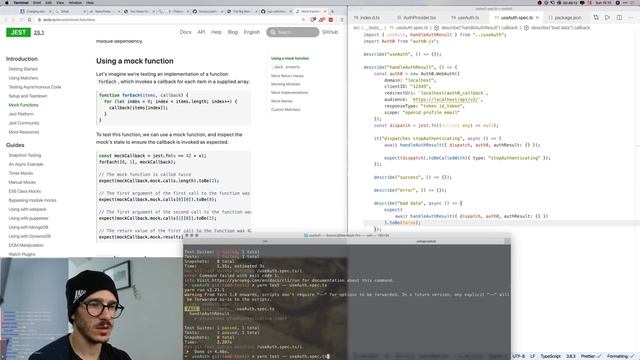Image resolution: width=640 pixels, height=360 pixels.
Task: Open An Async Example guide
Action: pyautogui.click(x=26, y=164)
